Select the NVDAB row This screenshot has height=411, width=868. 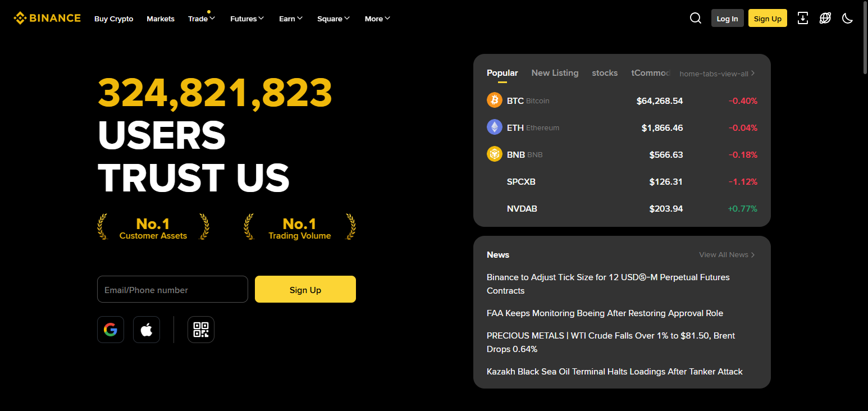pyautogui.click(x=622, y=209)
